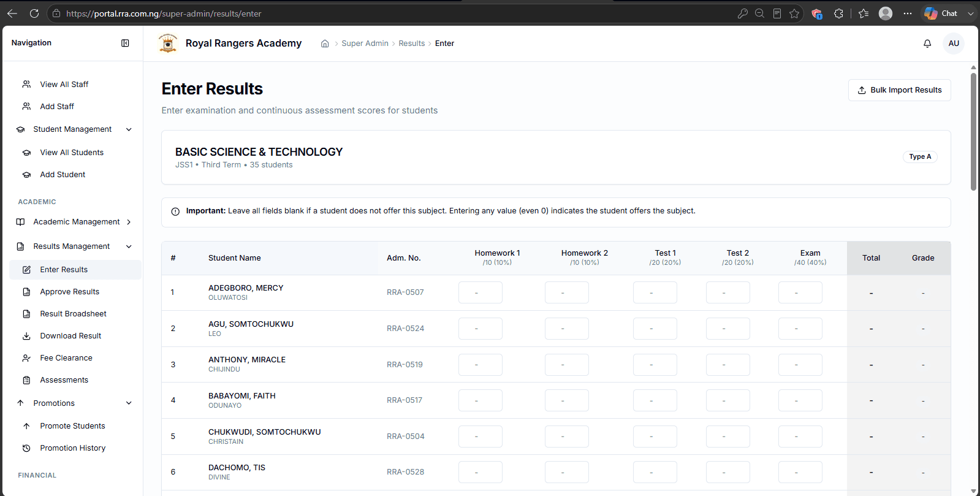The width and height of the screenshot is (980, 496).
Task: Open Promotion History page
Action: pyautogui.click(x=75, y=448)
